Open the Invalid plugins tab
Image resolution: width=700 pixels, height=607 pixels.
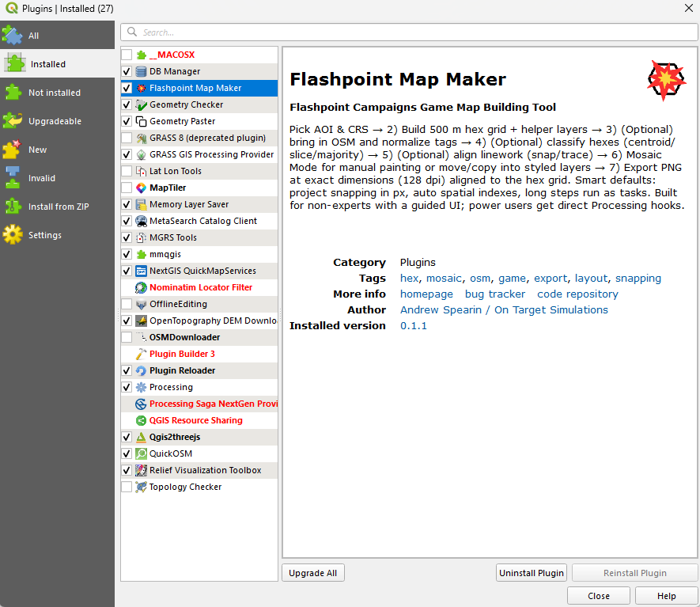(57, 178)
